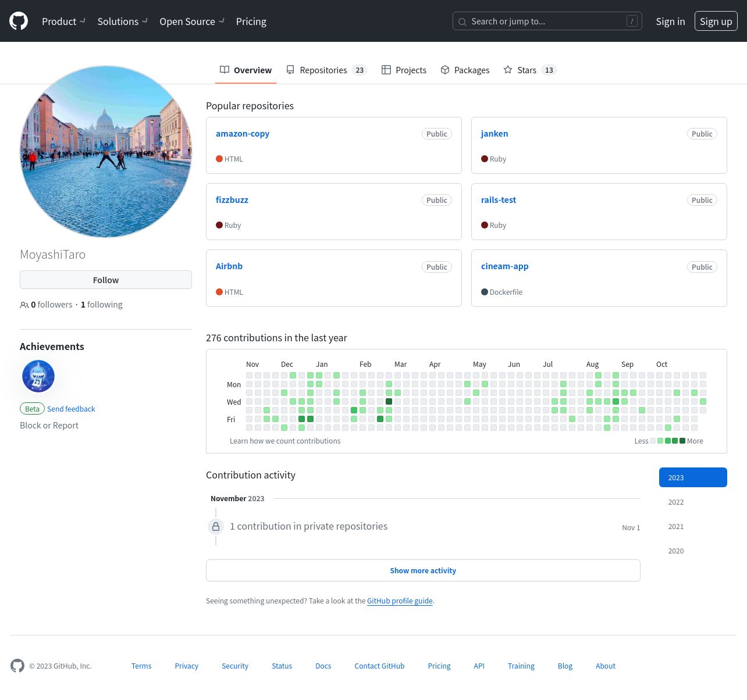Viewport: 747px width, 700px height.
Task: Click the Repositories repo icon
Action: [290, 70]
